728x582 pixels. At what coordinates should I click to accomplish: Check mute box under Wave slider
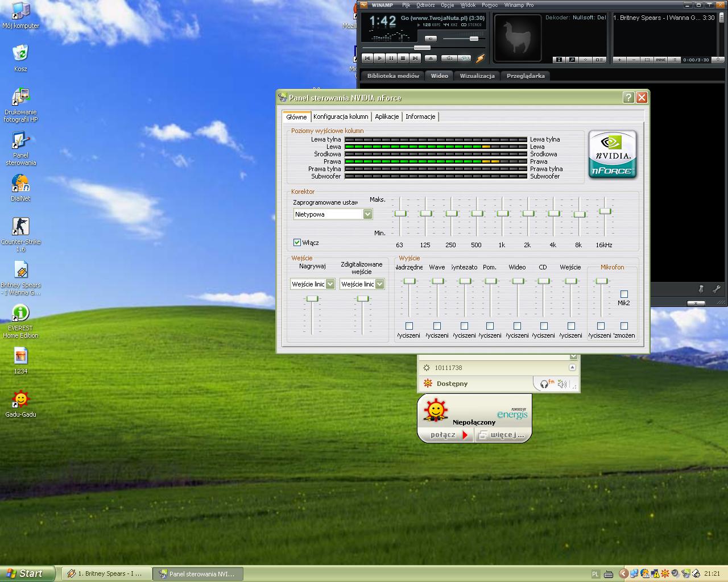437,326
